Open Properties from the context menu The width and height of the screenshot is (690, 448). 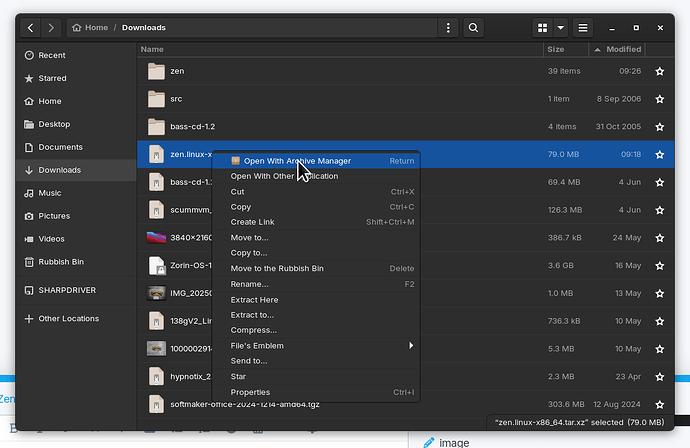coord(316,392)
